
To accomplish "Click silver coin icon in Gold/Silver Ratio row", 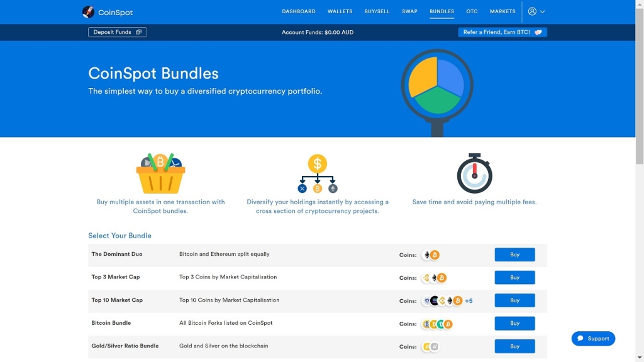I will (x=435, y=347).
